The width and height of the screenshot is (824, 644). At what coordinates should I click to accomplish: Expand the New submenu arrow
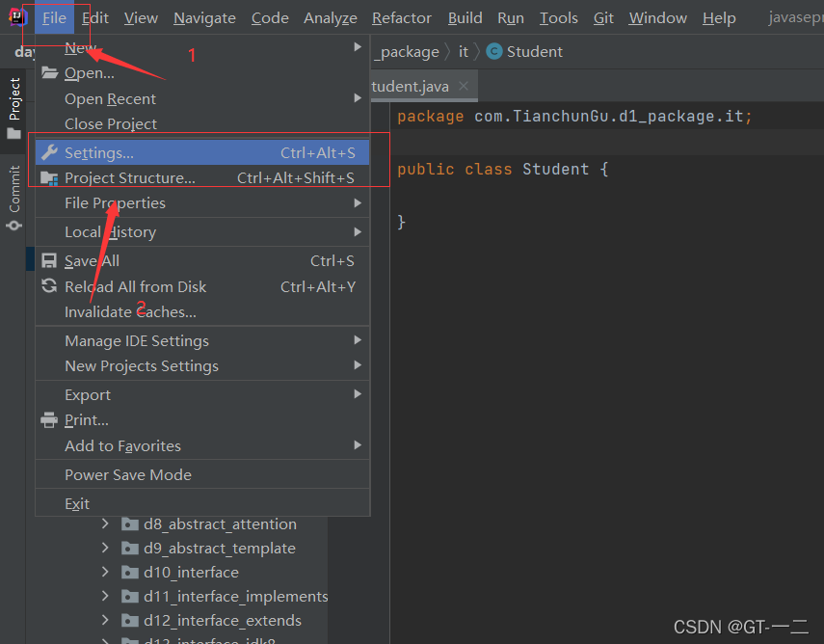(x=358, y=47)
